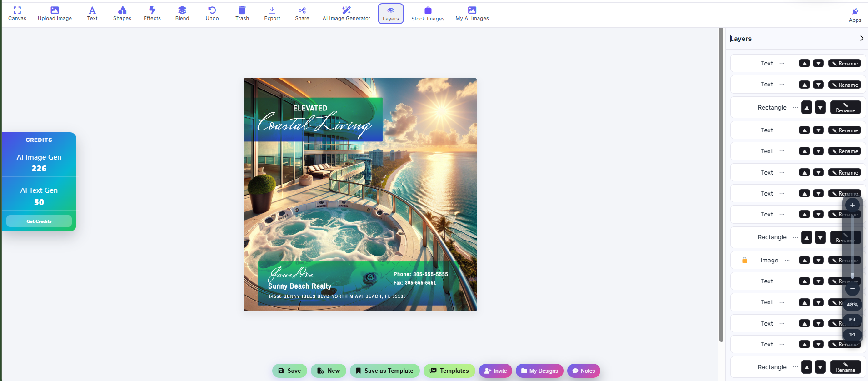
Task: Toggle the Layers panel from the toolbar
Action: point(390,14)
